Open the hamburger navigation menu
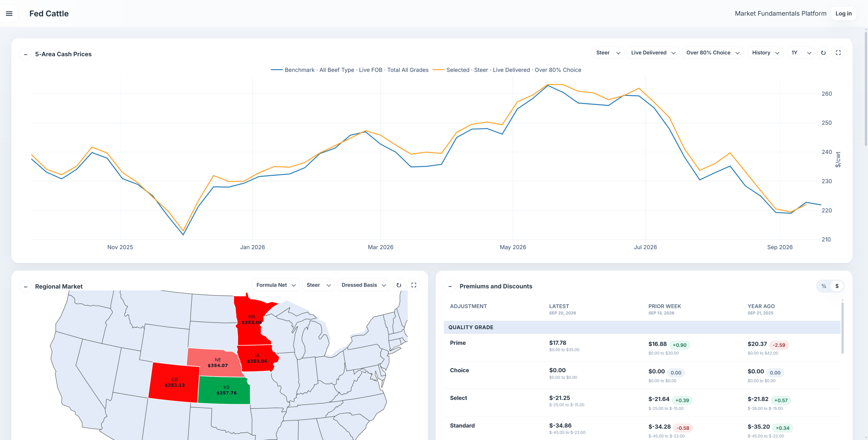868x440 pixels. [9, 14]
